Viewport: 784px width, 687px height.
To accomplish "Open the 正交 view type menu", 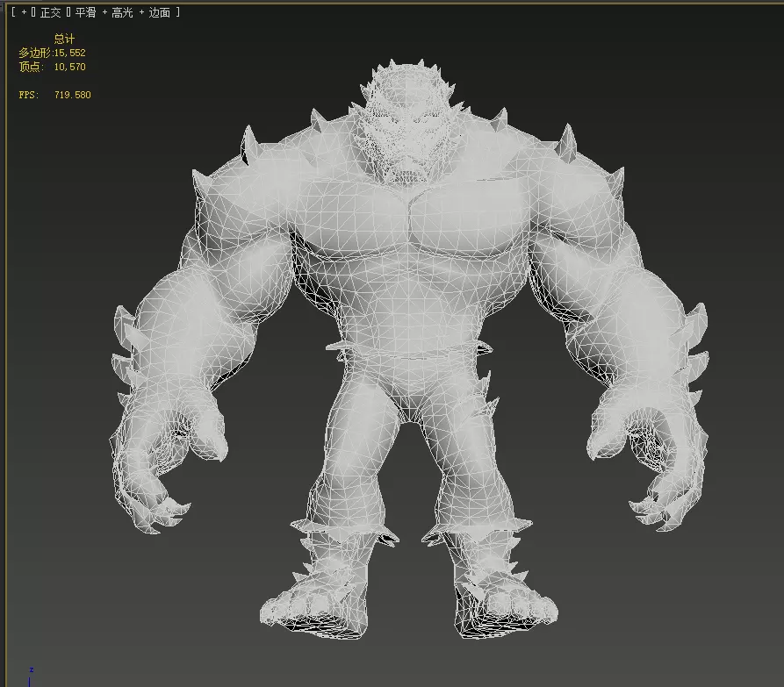I will point(50,12).
